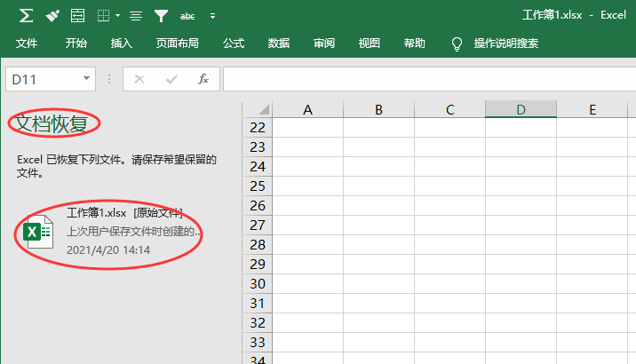Click the Enter checkmark formula button

click(x=171, y=79)
